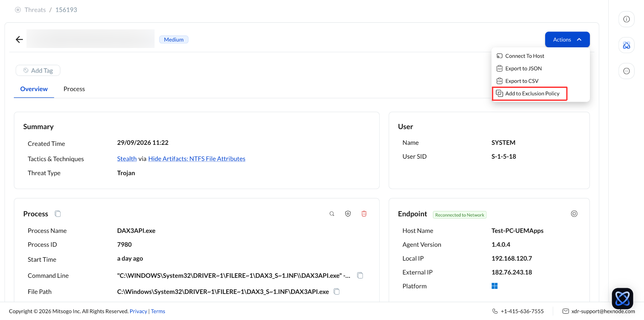Open Hide Artifacts: NTFS File Attributes link
This screenshot has width=644, height=320.
coord(197,159)
